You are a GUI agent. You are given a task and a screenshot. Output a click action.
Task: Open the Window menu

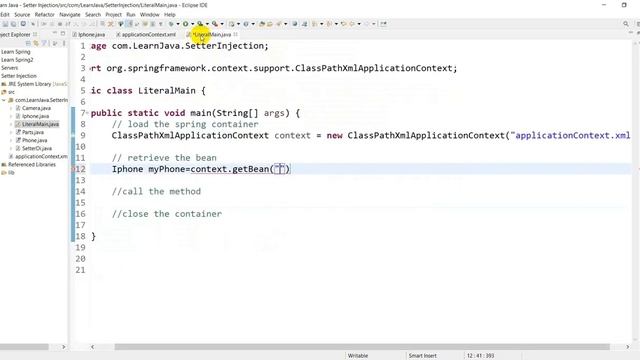point(149,14)
